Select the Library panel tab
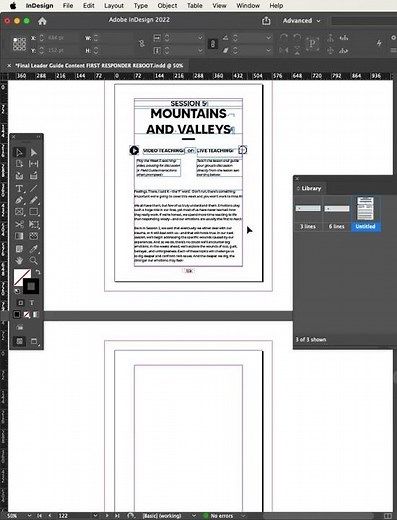This screenshot has width=397, height=520. (x=309, y=188)
